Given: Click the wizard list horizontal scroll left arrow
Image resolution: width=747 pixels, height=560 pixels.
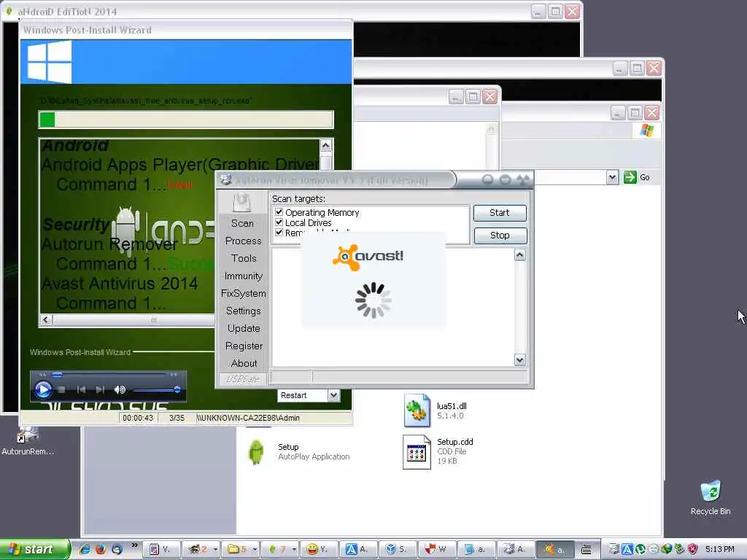Looking at the screenshot, I should (46, 319).
